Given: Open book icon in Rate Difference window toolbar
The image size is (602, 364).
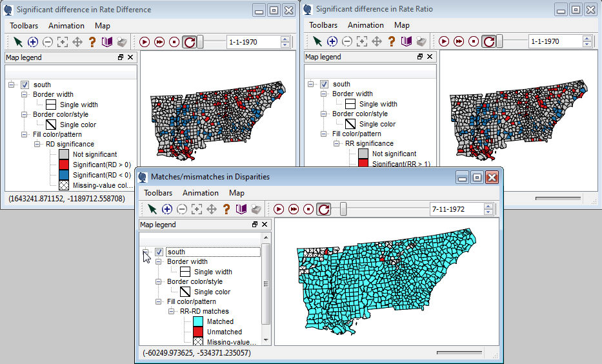Looking at the screenshot, I should click(x=106, y=42).
